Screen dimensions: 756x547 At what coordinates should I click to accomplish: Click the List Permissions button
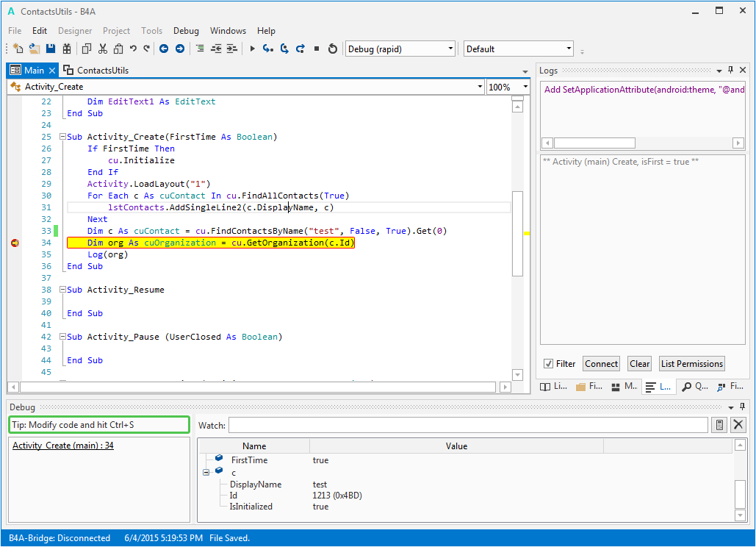point(691,364)
